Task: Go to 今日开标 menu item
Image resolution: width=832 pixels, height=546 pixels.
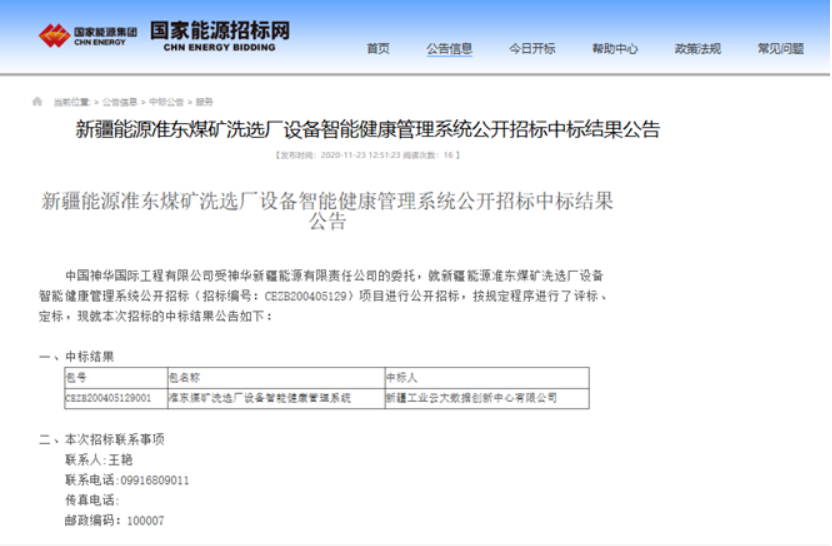Action: click(x=532, y=48)
